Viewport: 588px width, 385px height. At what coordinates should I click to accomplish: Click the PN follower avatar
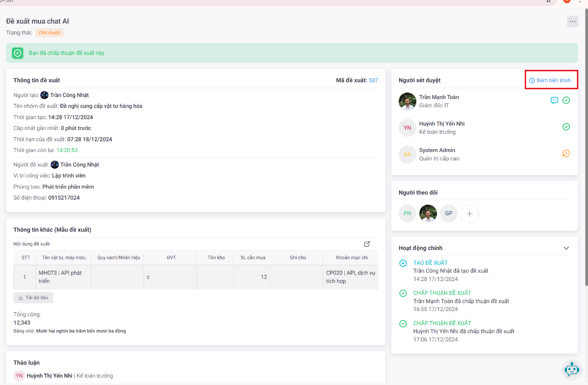(407, 214)
